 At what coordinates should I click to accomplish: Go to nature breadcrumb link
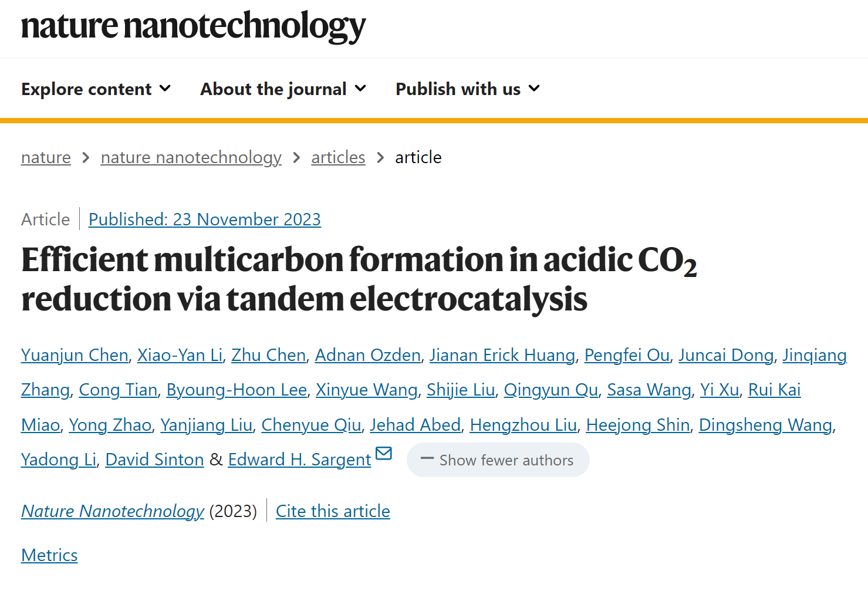(x=46, y=157)
